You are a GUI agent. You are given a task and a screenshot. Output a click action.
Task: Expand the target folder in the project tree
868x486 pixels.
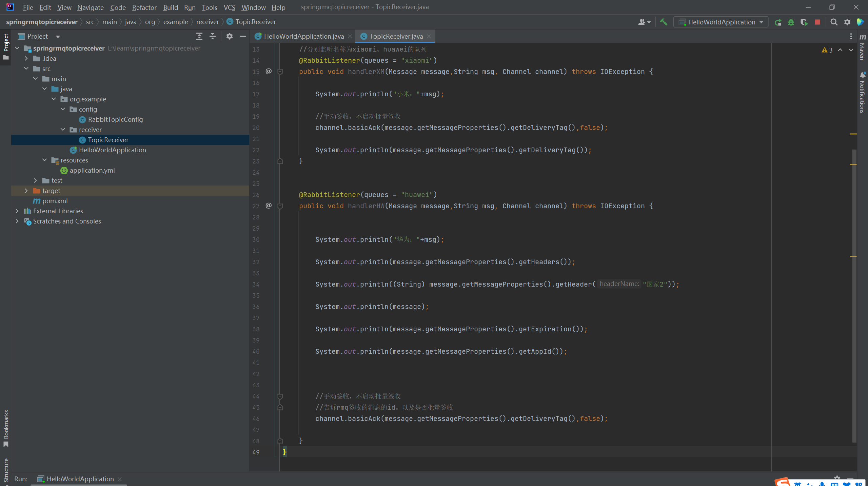tap(26, 191)
